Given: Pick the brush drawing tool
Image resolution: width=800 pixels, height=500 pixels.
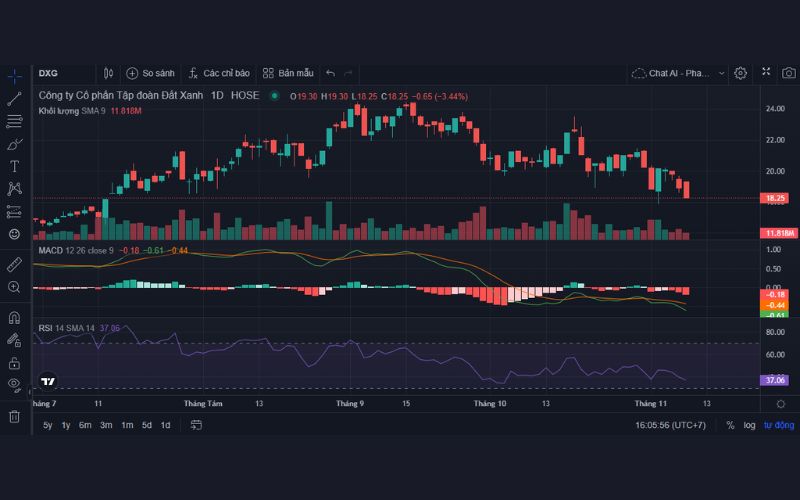Looking at the screenshot, I should point(14,144).
